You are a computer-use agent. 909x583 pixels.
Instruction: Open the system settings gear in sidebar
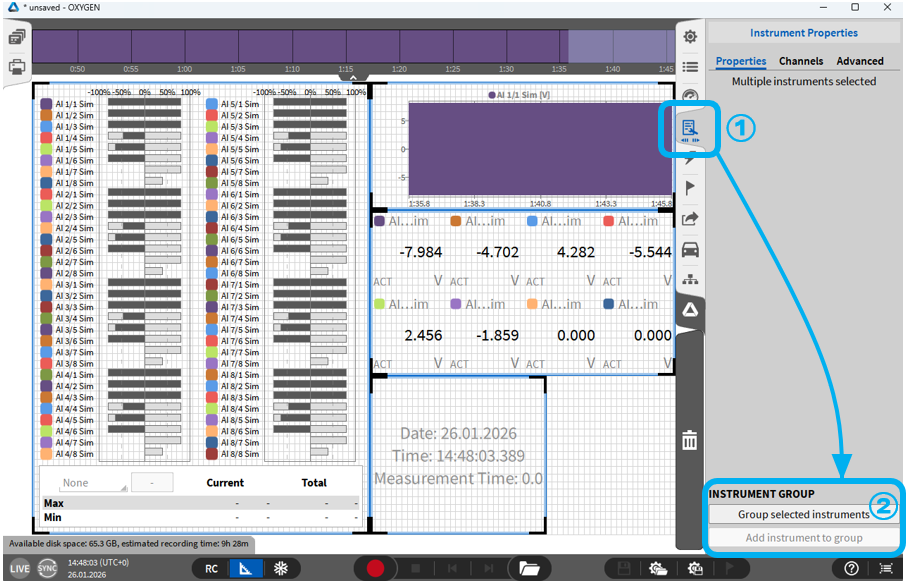coord(689,37)
